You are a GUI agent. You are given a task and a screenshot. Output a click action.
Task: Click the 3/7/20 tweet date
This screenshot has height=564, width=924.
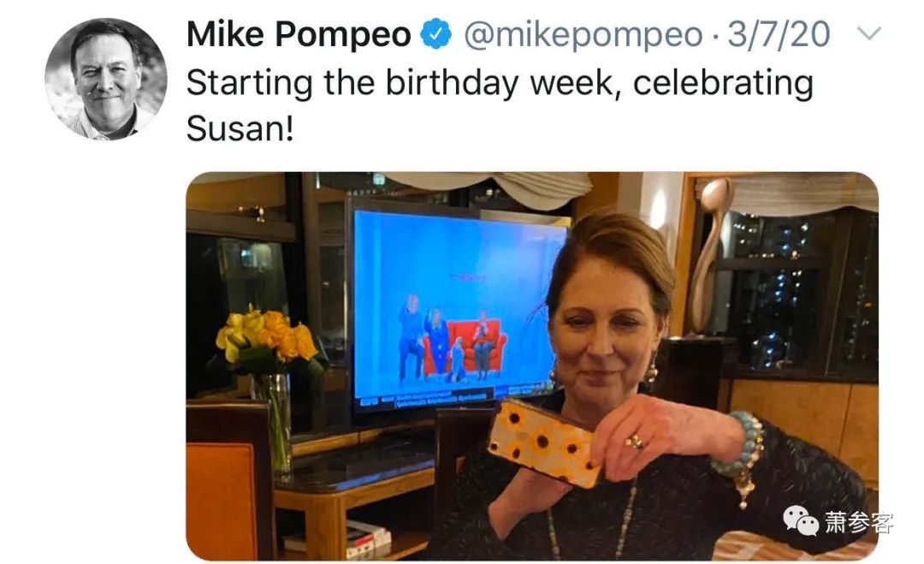tap(779, 34)
